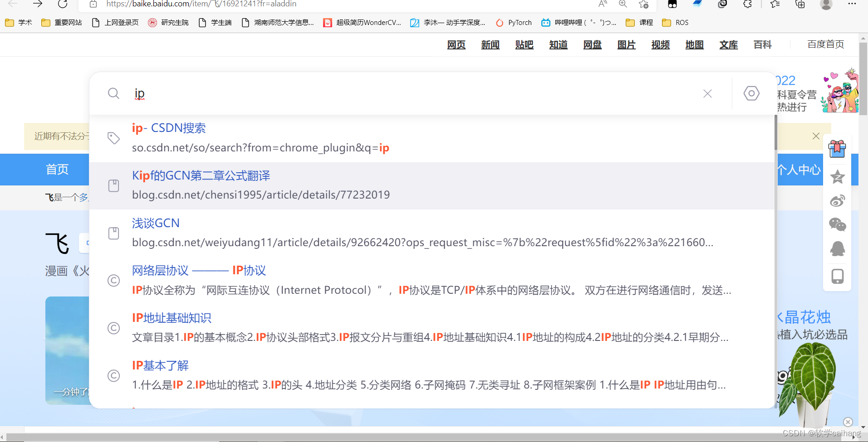Open the 浅谈GCN result
Viewport: 868px width, 442px height.
[156, 223]
